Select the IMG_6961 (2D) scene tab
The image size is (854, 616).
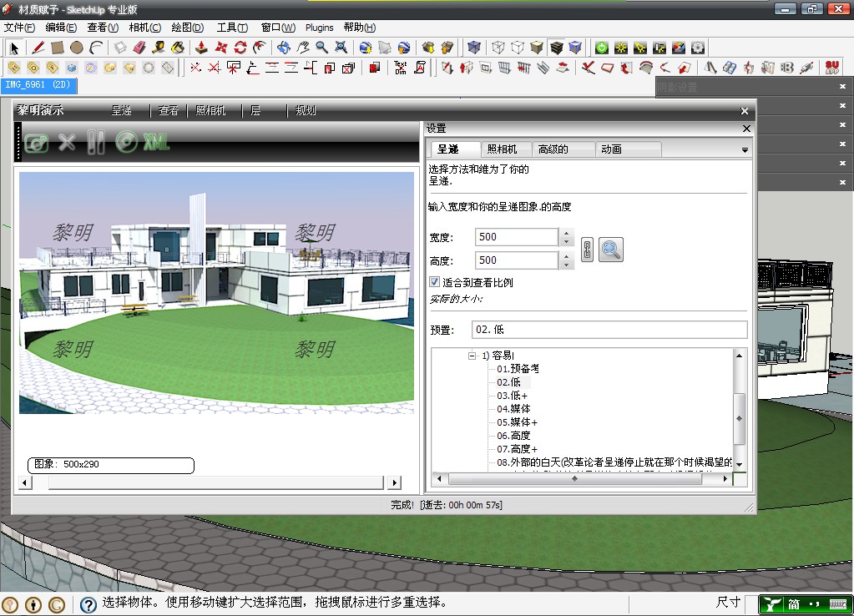[x=38, y=85]
